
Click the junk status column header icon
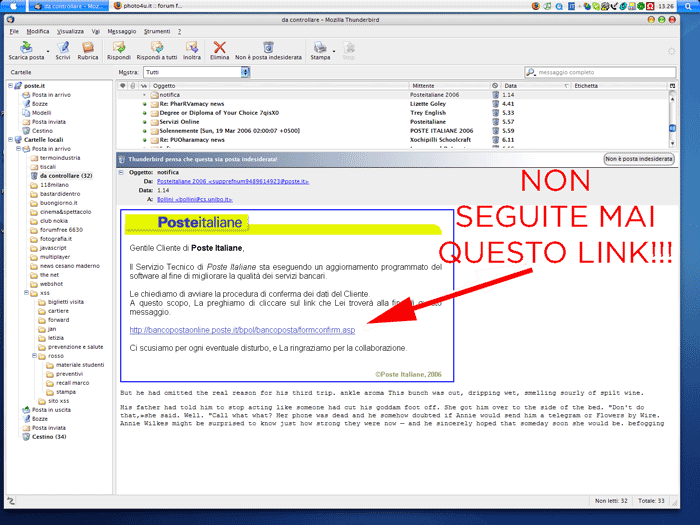click(495, 85)
